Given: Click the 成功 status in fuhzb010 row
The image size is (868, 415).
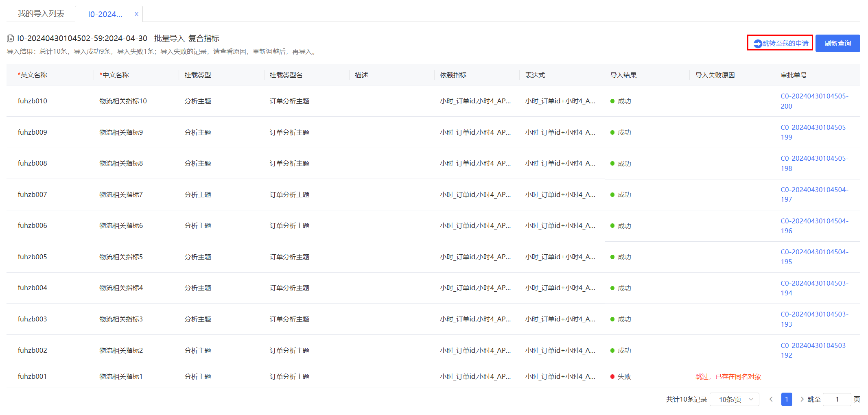Looking at the screenshot, I should (x=621, y=101).
